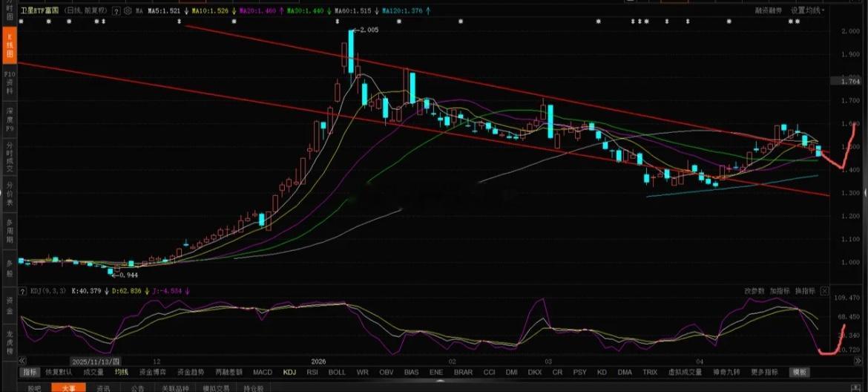This screenshot has width=868, height=392.
Task: Open the 多股 sidebar tab
Action: pyautogui.click(x=10, y=268)
